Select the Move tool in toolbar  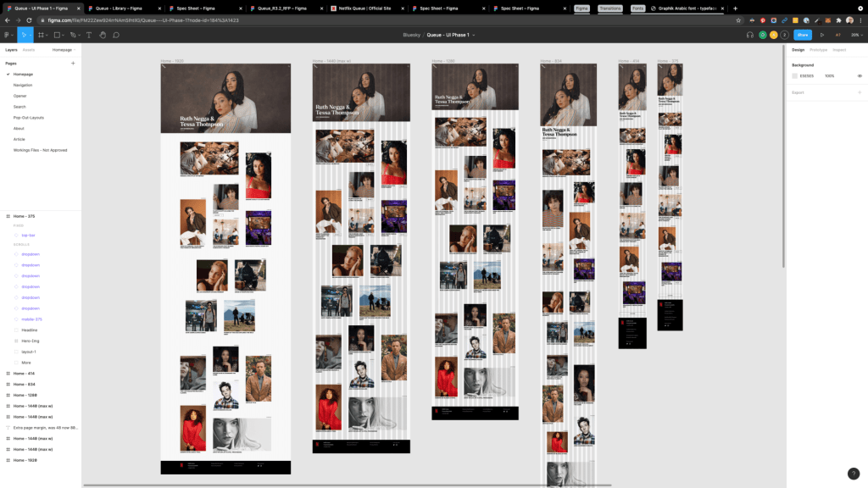(24, 35)
